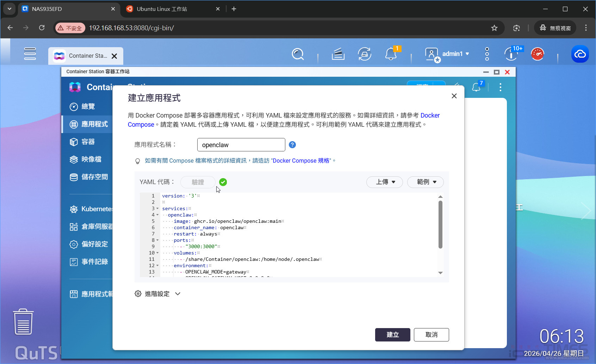Viewport: 596px width, 364px height.
Task: Expand the 進階設定 advanced settings section
Action: (157, 294)
